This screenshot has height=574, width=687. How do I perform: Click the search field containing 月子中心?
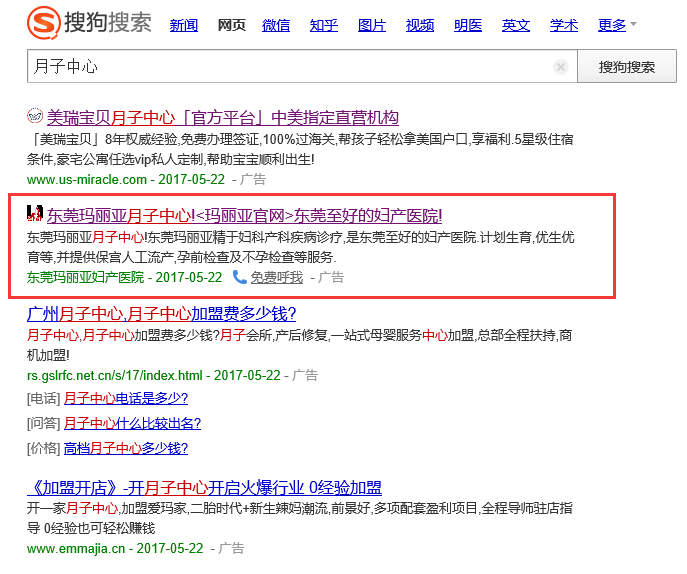(x=290, y=67)
